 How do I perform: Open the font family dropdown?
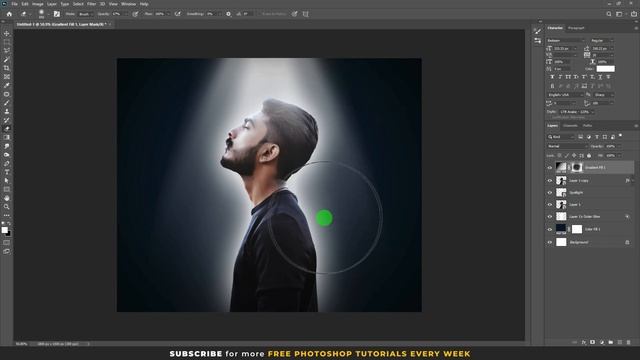[x=566, y=40]
